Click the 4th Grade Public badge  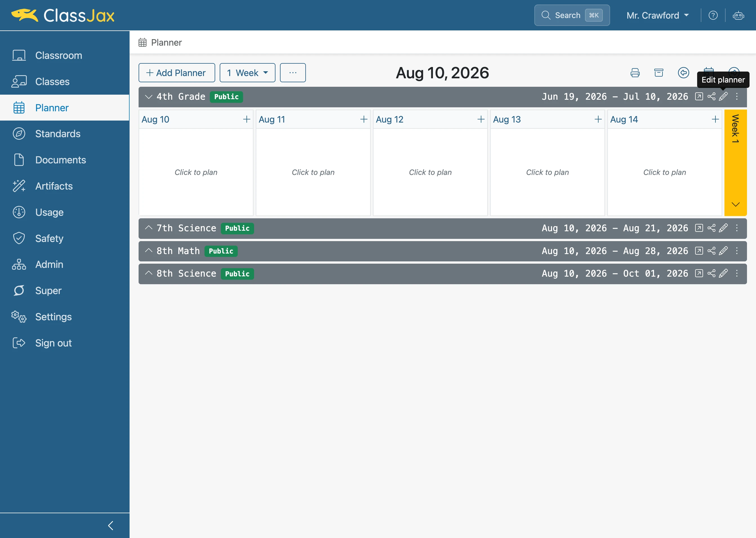(226, 97)
